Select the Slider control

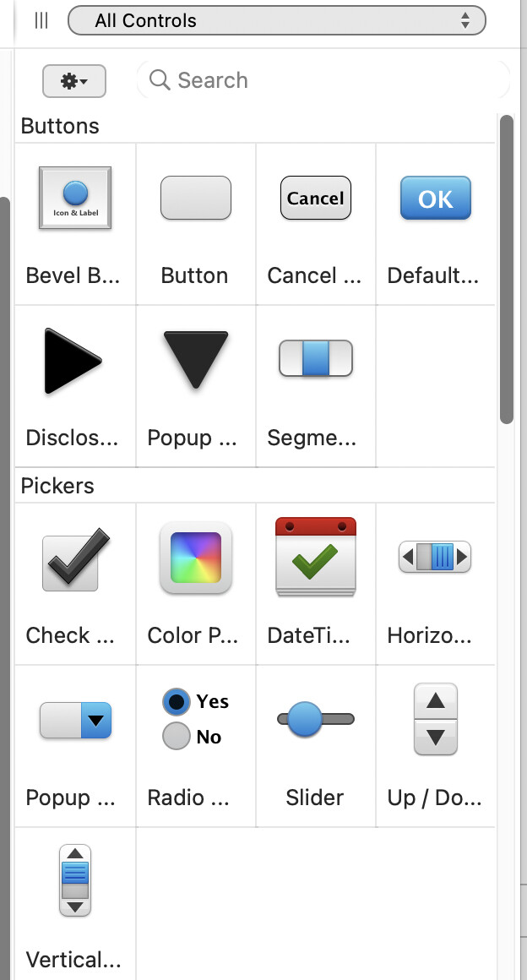(x=315, y=720)
